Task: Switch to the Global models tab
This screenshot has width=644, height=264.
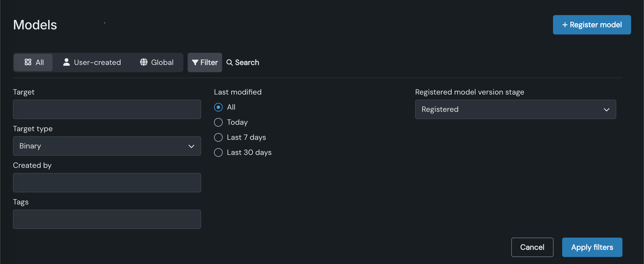Action: pos(157,62)
